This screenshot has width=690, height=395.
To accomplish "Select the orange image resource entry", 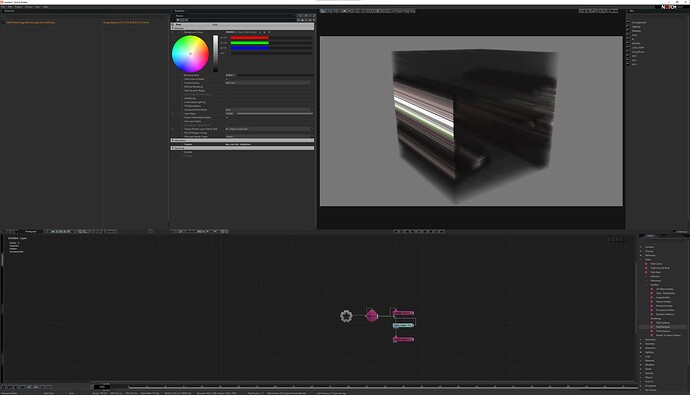I will 31,22.
